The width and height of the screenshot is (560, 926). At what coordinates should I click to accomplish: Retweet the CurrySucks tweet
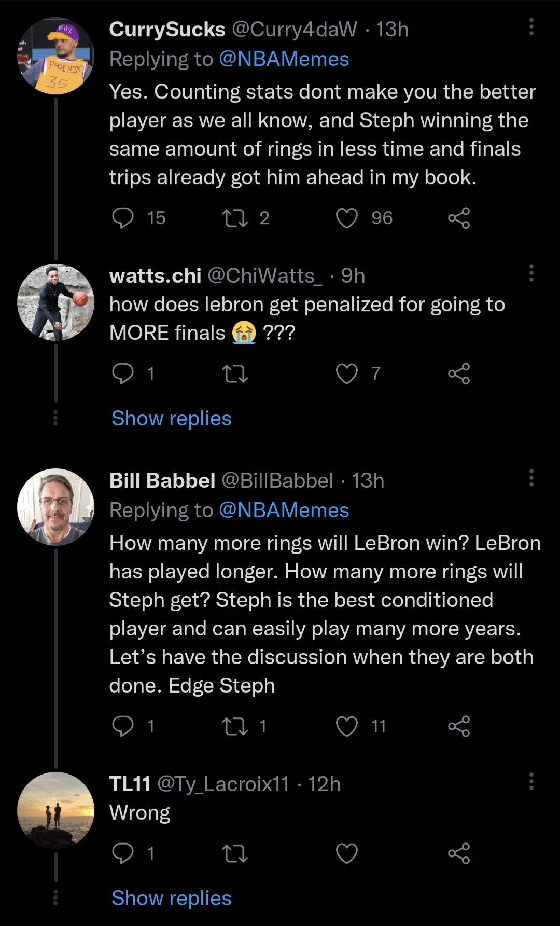(235, 218)
